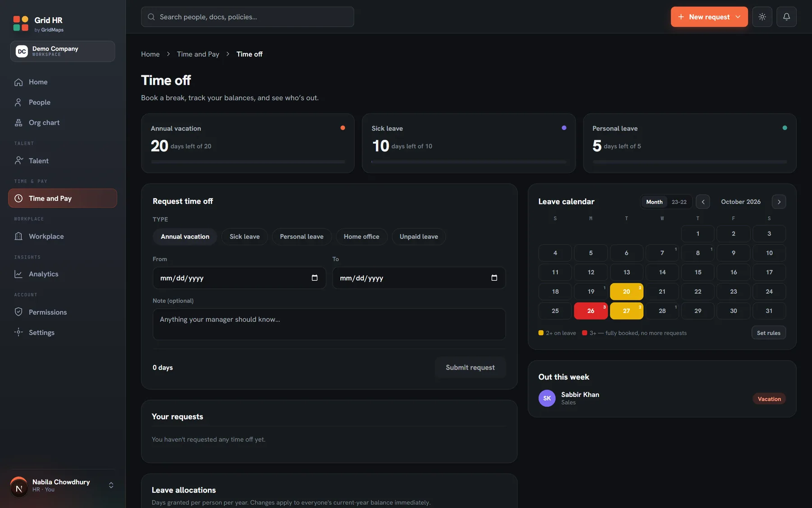Select Annual vacation leave type
Screen dimensions: 812x508
[x=185, y=236]
